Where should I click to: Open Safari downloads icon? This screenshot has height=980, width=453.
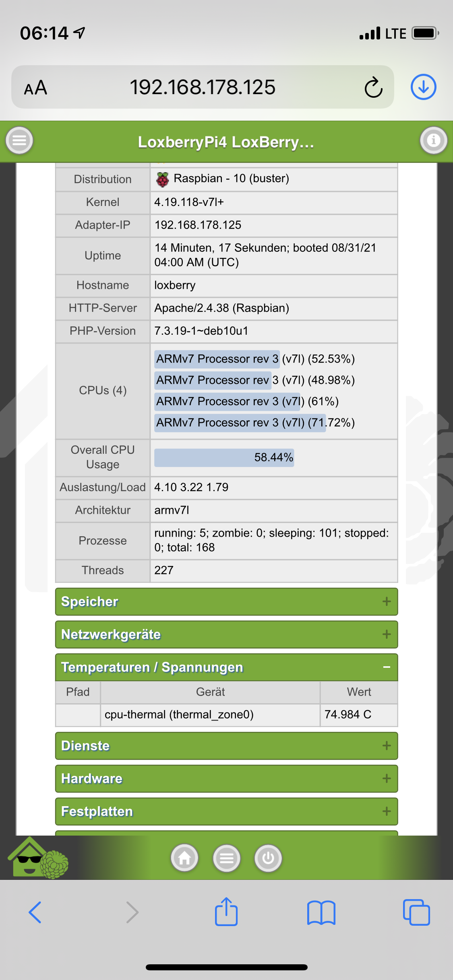(x=423, y=87)
